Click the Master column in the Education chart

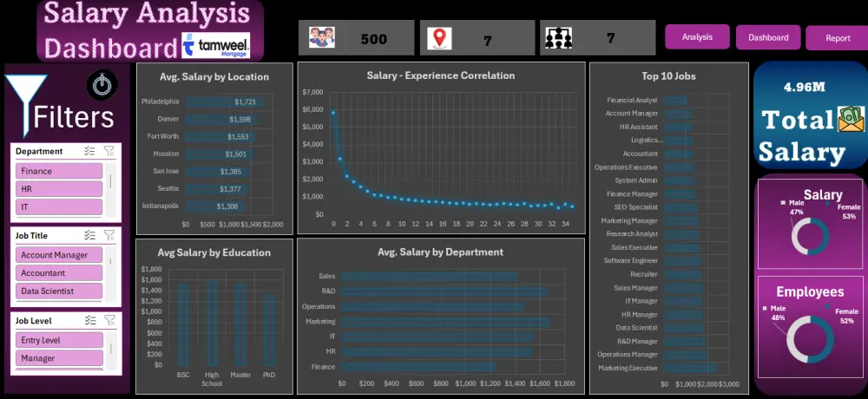240,324
